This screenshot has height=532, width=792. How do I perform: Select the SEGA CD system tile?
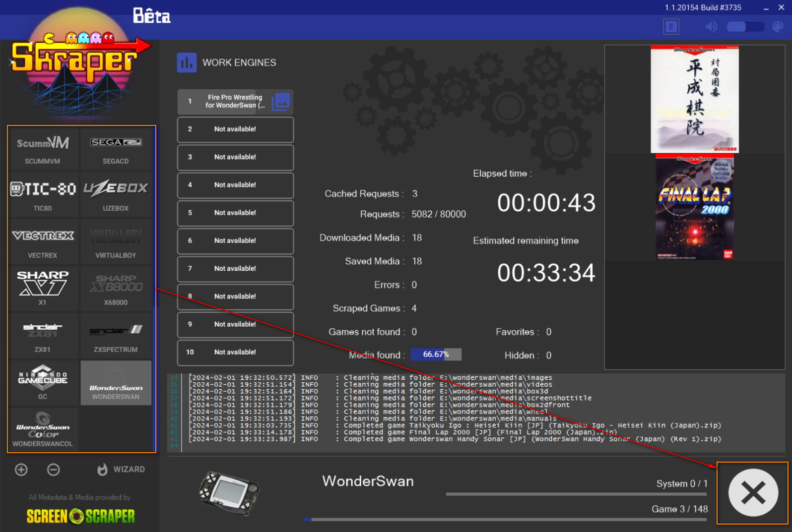[x=116, y=149]
